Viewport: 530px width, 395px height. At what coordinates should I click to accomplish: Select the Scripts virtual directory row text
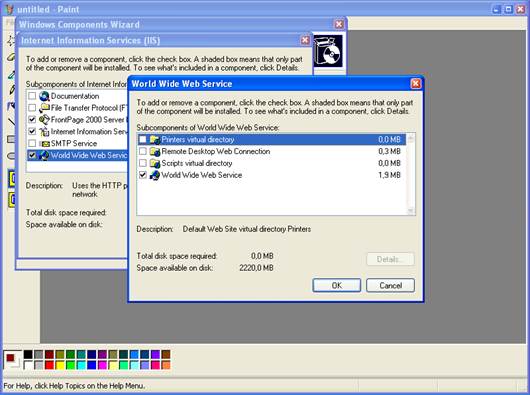197,163
